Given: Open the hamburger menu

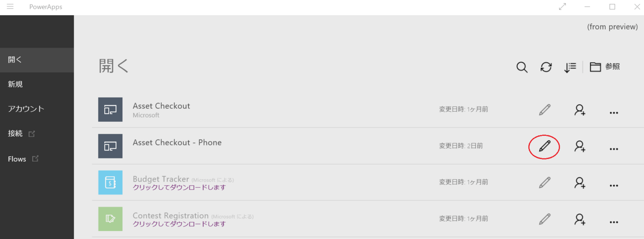Looking at the screenshot, I should click(x=10, y=7).
